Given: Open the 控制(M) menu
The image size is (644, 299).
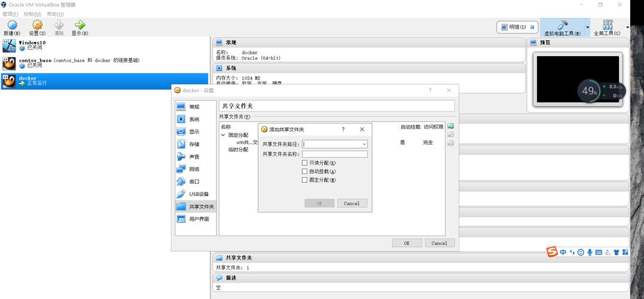Looking at the screenshot, I should click(x=32, y=14).
